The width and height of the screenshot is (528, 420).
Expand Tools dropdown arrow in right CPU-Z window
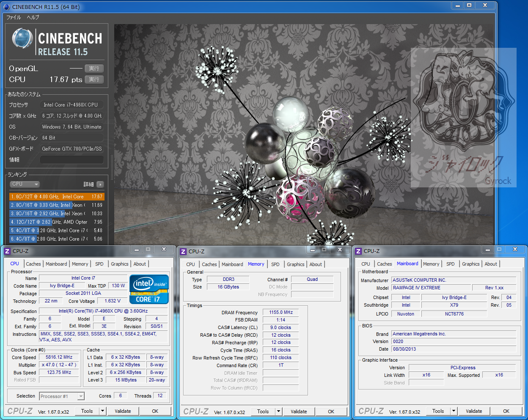[x=454, y=411]
